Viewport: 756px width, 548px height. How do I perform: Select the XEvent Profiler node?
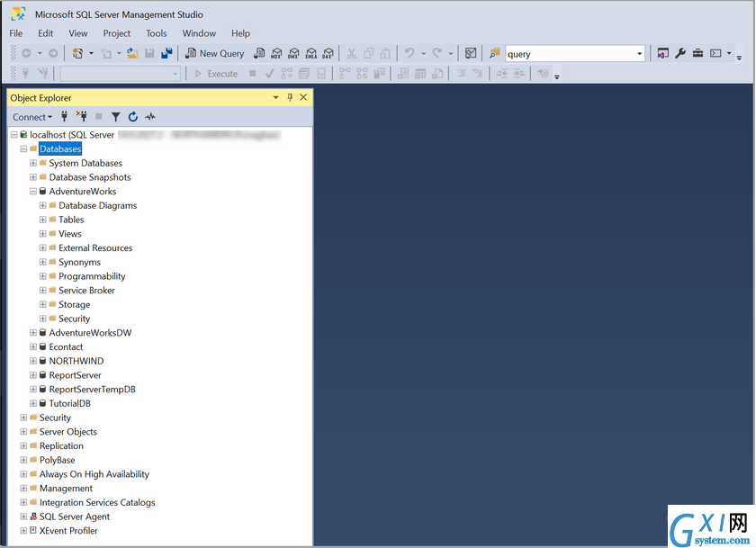click(x=68, y=531)
